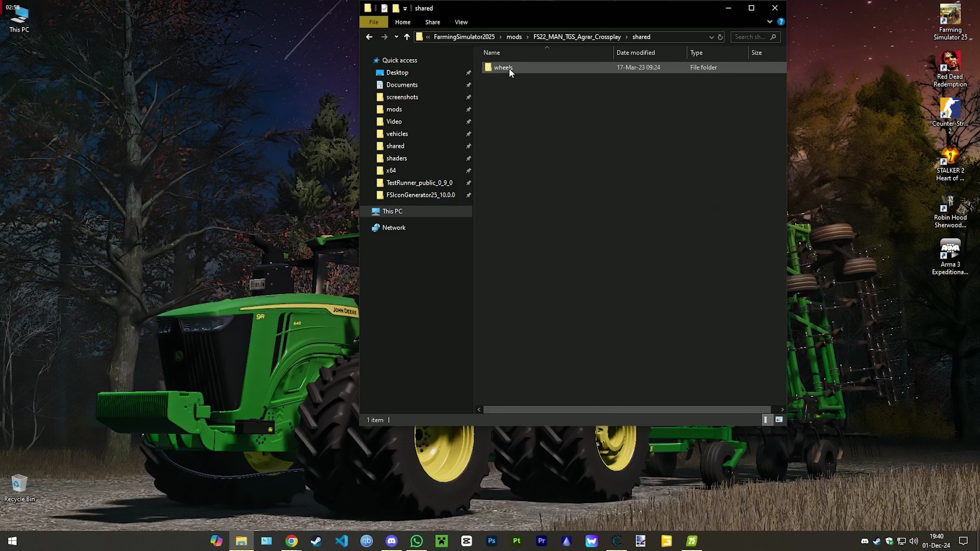This screenshot has height=551, width=980.
Task: Customize Quick Access Toolbar dropdown
Action: tap(405, 8)
